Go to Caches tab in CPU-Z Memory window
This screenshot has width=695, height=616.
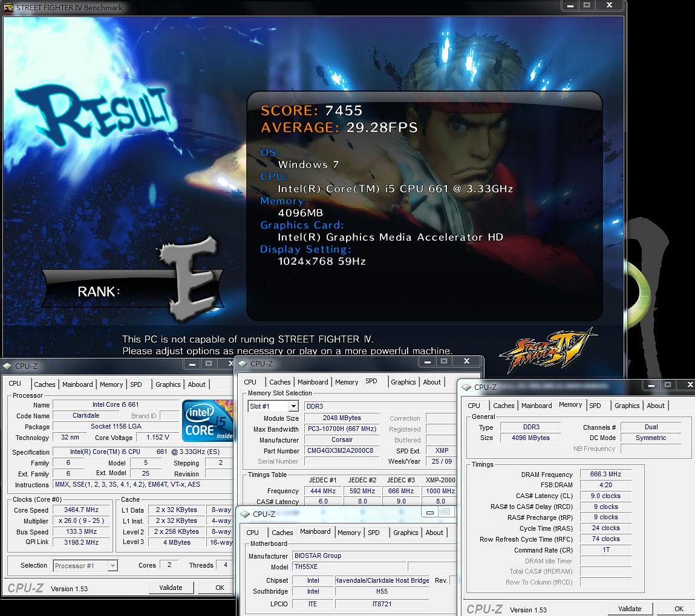coord(504,405)
